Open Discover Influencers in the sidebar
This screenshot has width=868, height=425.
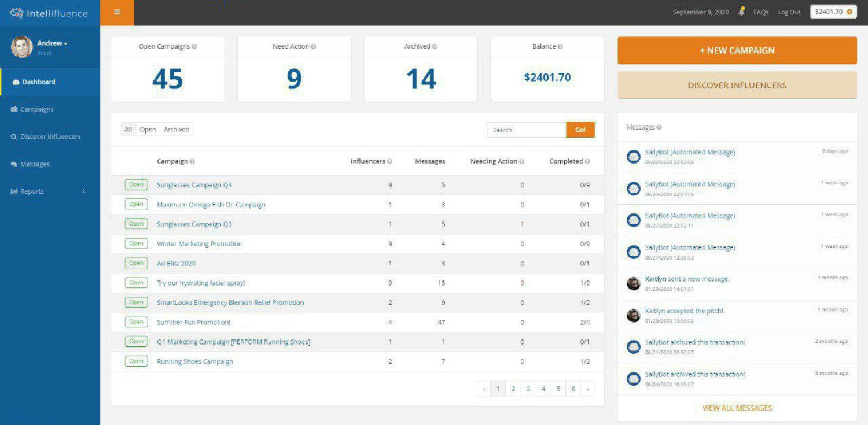pos(50,137)
